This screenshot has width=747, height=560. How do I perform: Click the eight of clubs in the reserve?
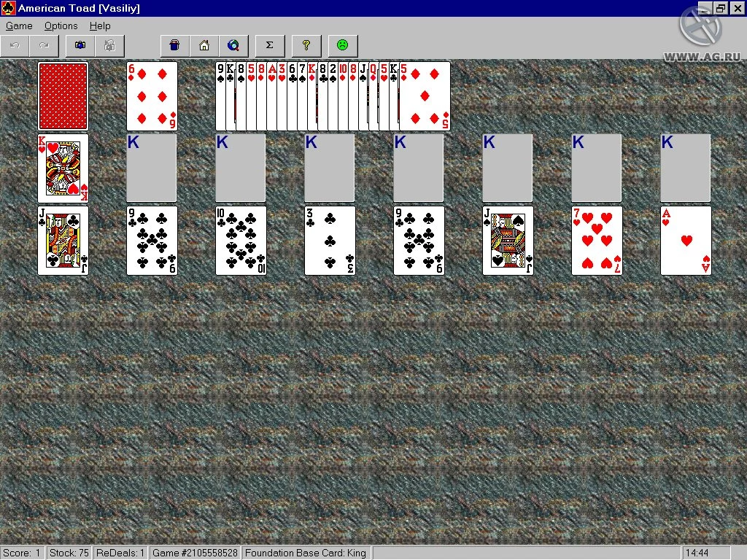[x=322, y=96]
